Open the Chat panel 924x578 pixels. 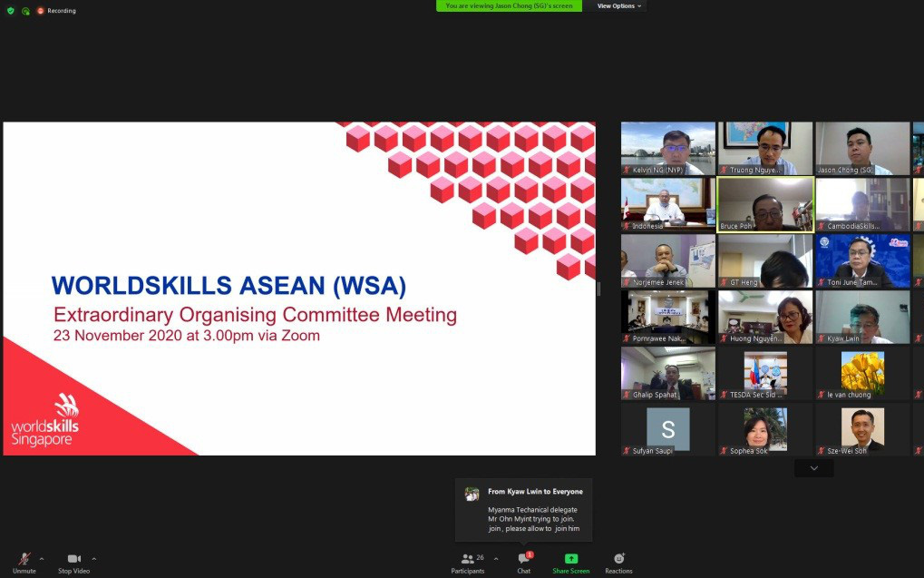coord(524,563)
